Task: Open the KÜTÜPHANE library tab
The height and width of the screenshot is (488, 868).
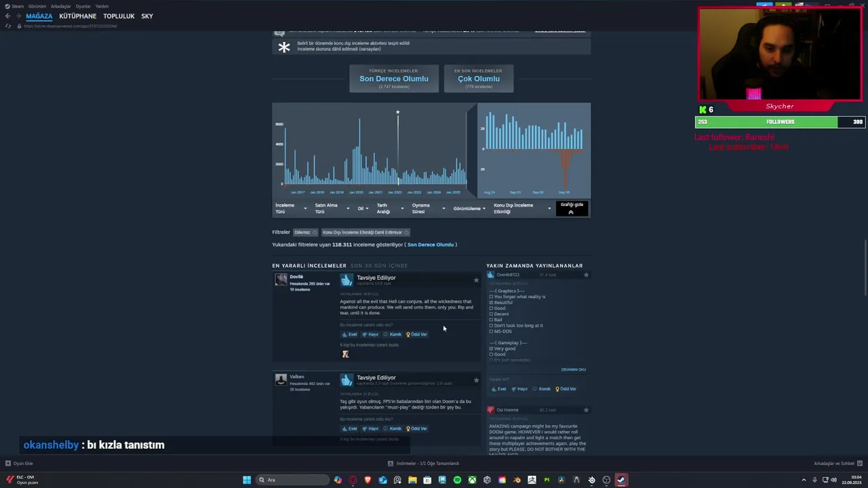Action: point(77,16)
